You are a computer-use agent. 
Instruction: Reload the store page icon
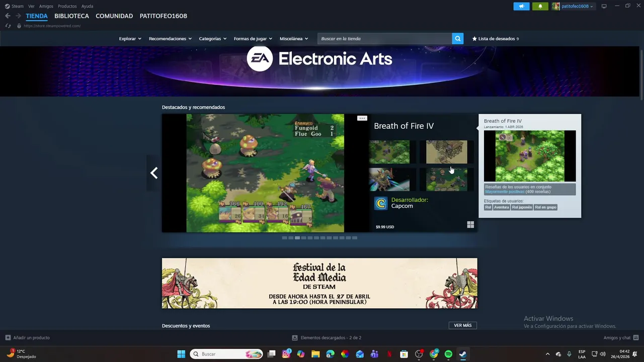pyautogui.click(x=8, y=26)
